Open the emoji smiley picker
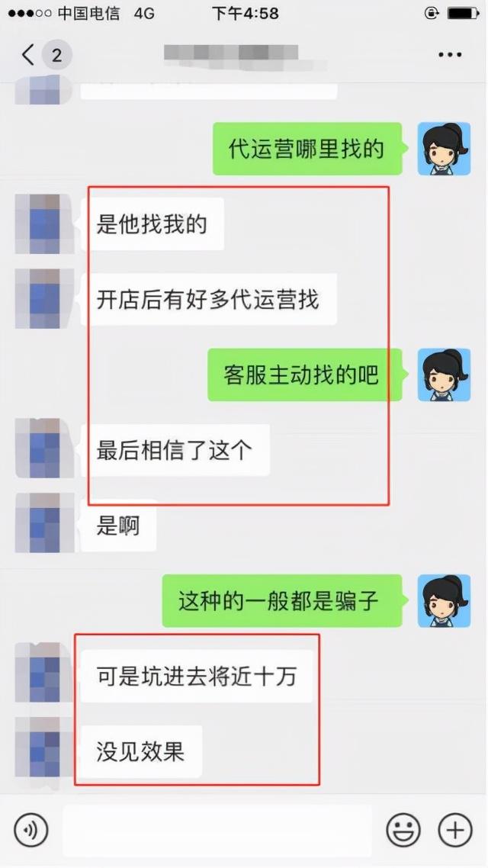The width and height of the screenshot is (488, 868). (x=403, y=831)
